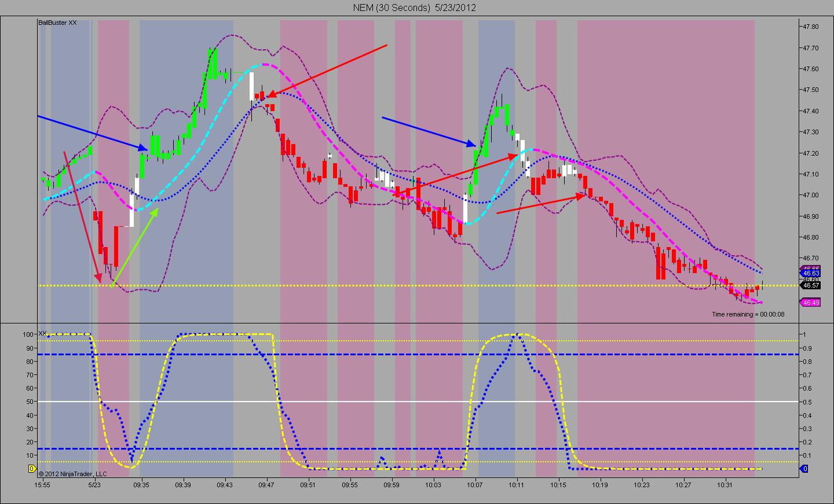Click the 5/23 date label on time axis
Image resolution: width=834 pixels, height=504 pixels.
click(94, 485)
